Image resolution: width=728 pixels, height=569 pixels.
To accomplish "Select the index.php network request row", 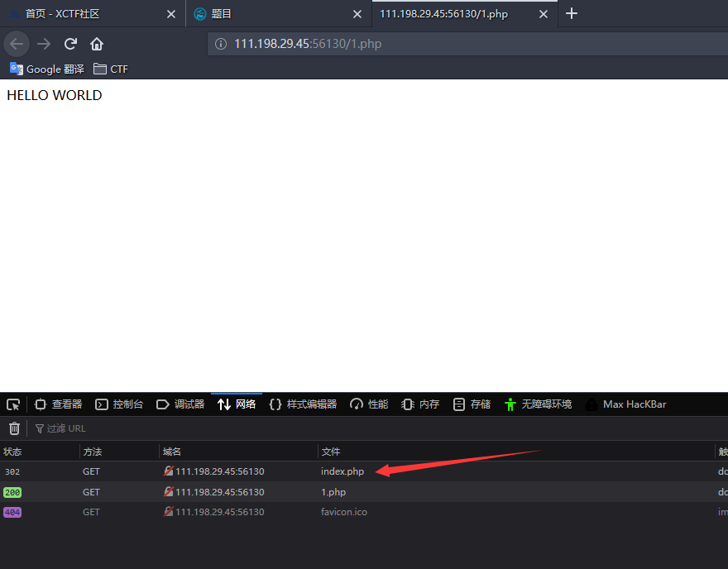I will click(342, 471).
